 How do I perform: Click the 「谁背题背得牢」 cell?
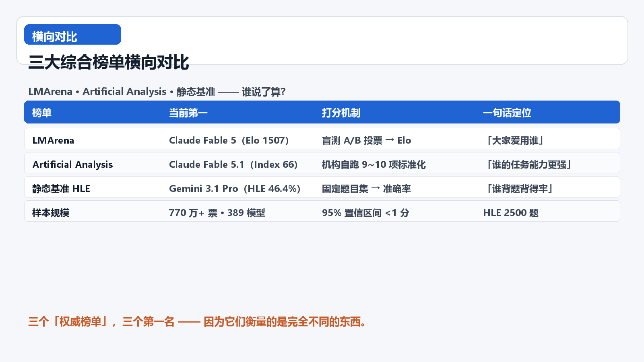520,189
